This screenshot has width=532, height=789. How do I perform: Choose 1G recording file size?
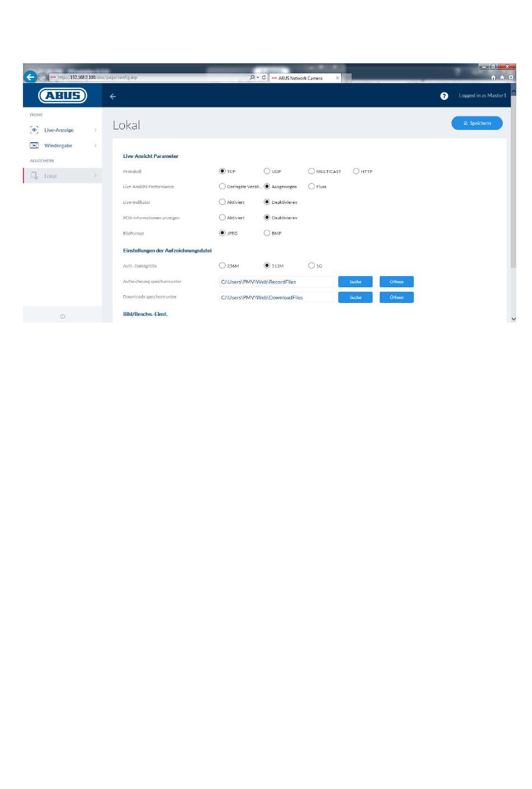coord(311,266)
